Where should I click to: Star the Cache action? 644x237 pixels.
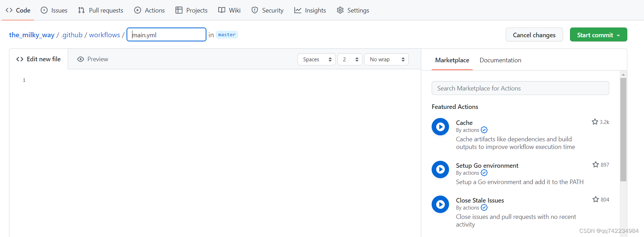[x=595, y=122]
